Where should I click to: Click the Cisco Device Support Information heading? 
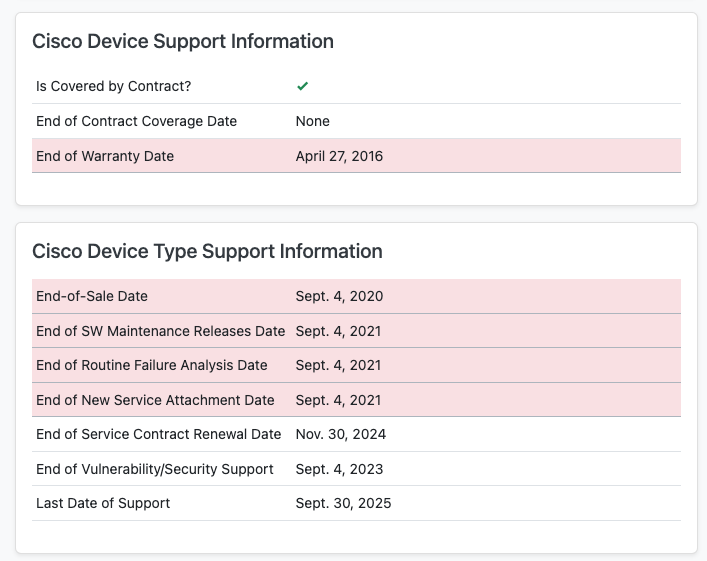pyautogui.click(x=183, y=41)
